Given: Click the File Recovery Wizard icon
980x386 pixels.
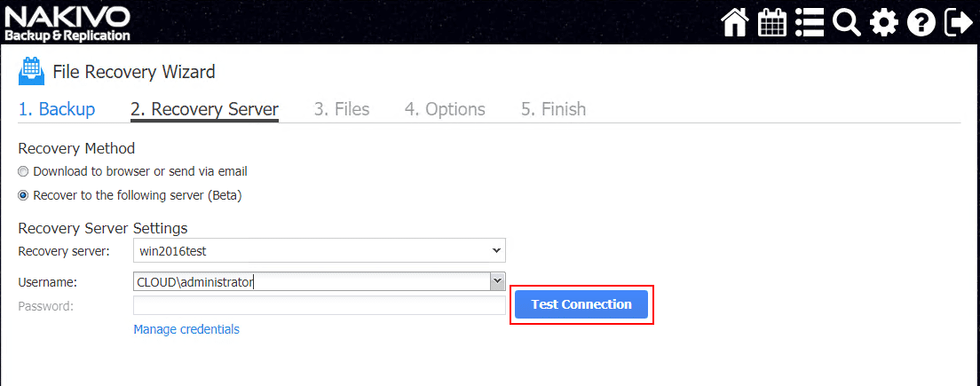Looking at the screenshot, I should (31, 71).
